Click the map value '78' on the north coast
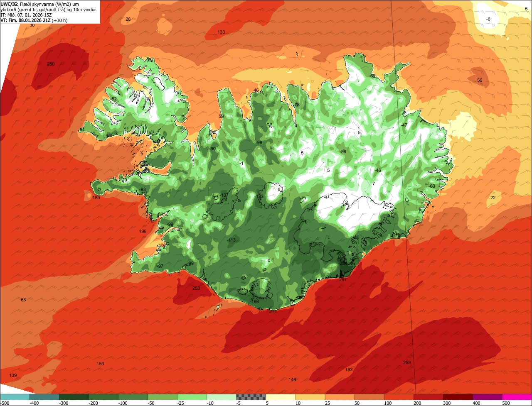Screen dimensions: 532x406 tap(297, 105)
